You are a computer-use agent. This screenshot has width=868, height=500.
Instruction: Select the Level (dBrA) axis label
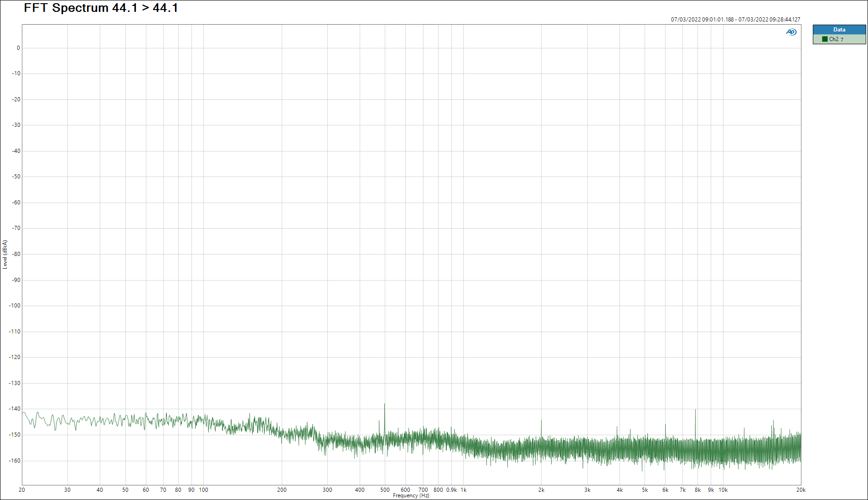click(5, 254)
